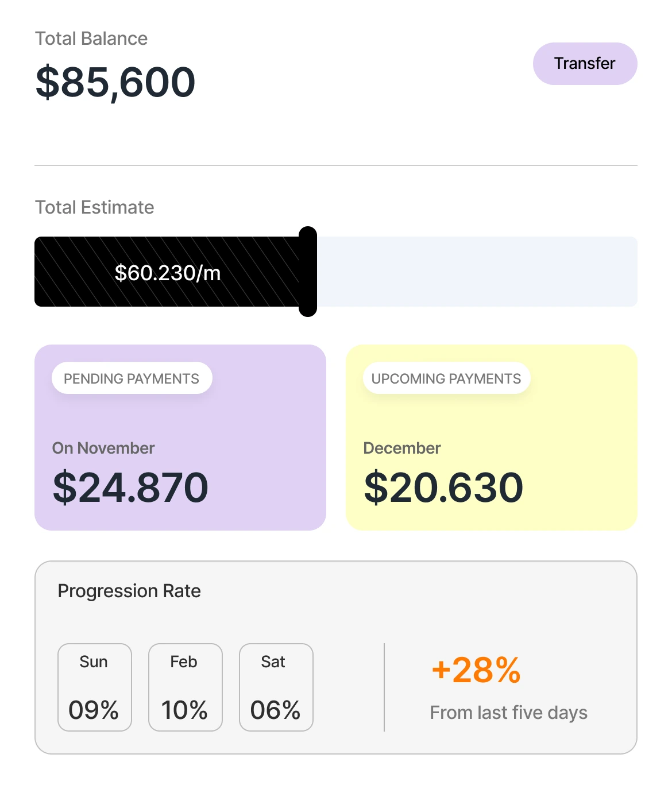672x789 pixels.
Task: Click the Progression Rate heading
Action: click(129, 591)
